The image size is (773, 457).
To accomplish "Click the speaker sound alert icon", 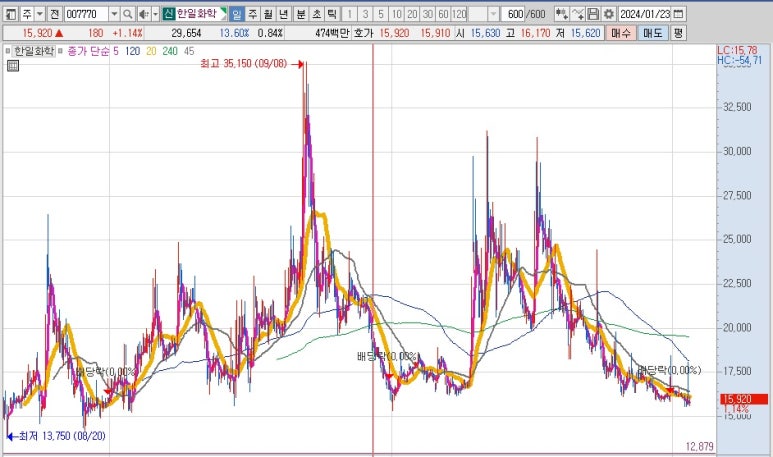I will (x=143, y=14).
